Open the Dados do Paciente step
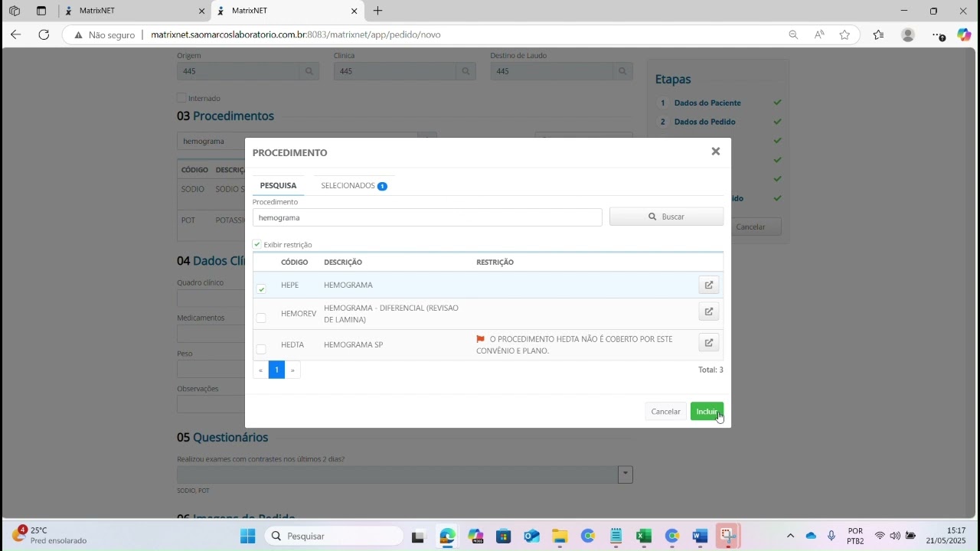This screenshot has height=551, width=980. click(707, 103)
